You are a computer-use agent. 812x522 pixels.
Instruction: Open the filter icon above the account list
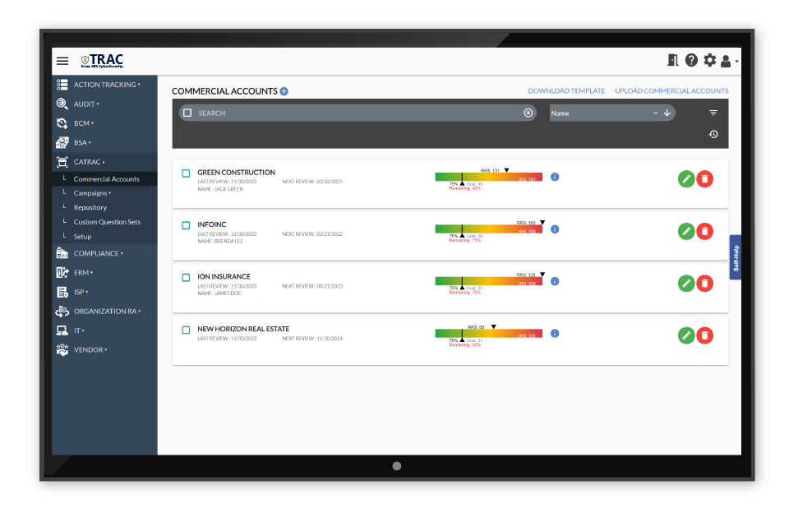pos(712,112)
